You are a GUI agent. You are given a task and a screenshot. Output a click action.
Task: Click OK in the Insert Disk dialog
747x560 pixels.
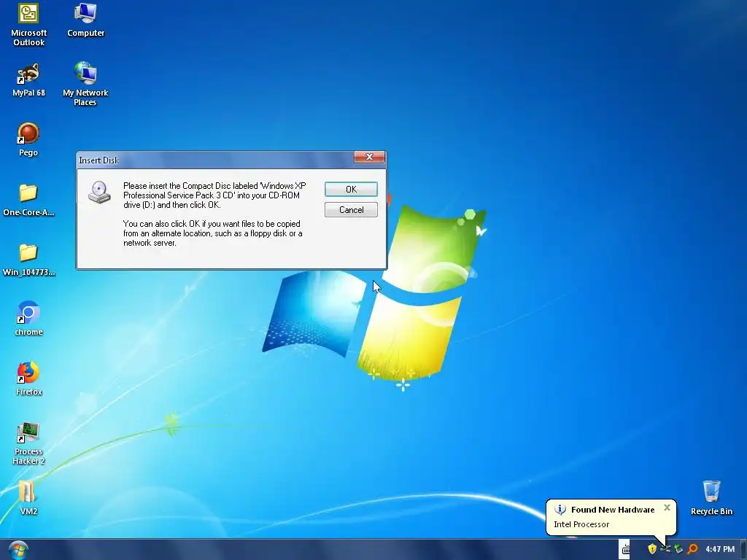pos(351,189)
